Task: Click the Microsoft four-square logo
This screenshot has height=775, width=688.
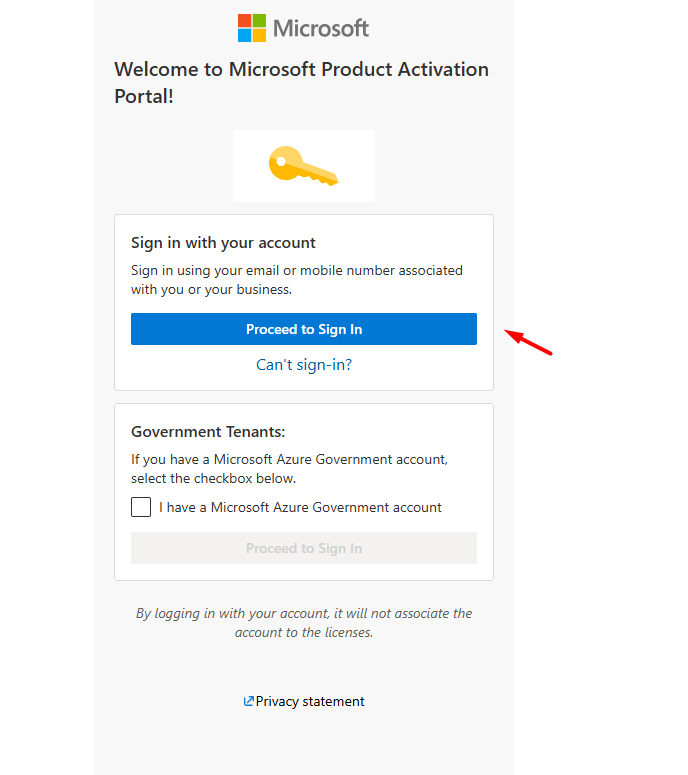Action: (252, 28)
